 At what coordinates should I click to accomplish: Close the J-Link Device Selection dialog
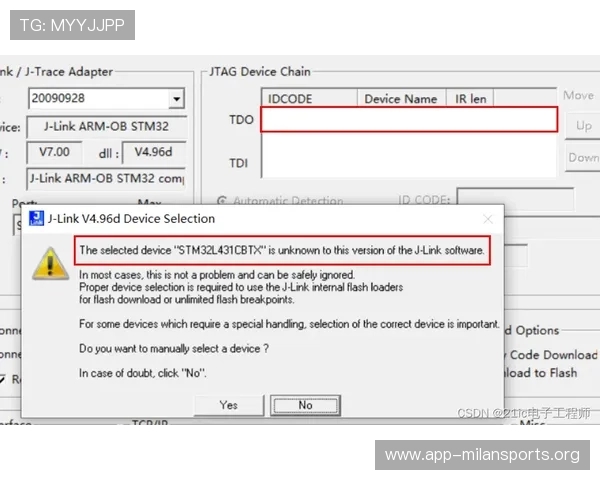[488, 219]
